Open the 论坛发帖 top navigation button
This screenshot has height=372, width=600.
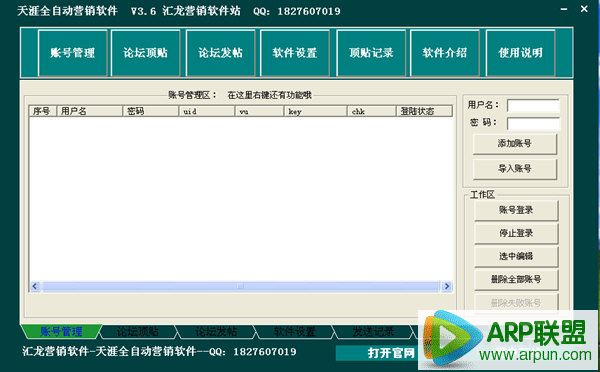point(220,52)
